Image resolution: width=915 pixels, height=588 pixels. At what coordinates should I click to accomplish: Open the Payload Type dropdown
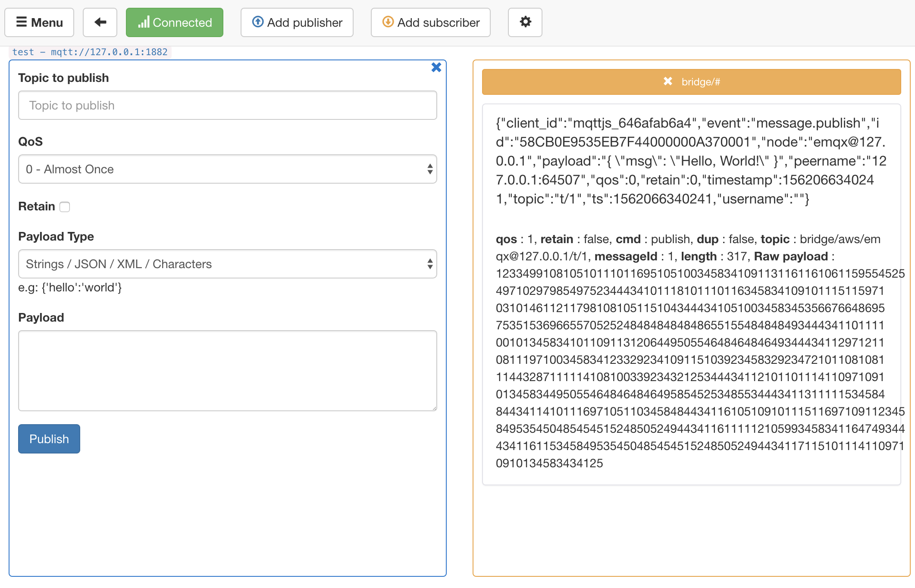(x=228, y=264)
